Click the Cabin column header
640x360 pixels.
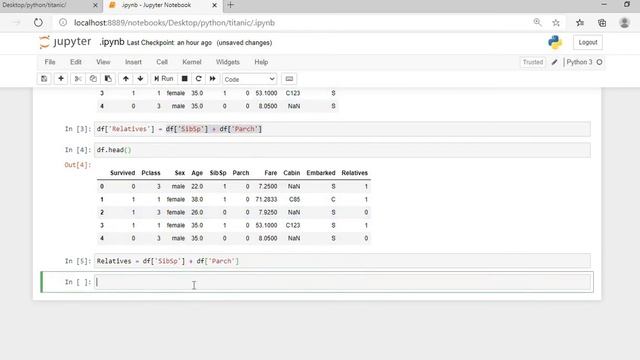coord(292,173)
